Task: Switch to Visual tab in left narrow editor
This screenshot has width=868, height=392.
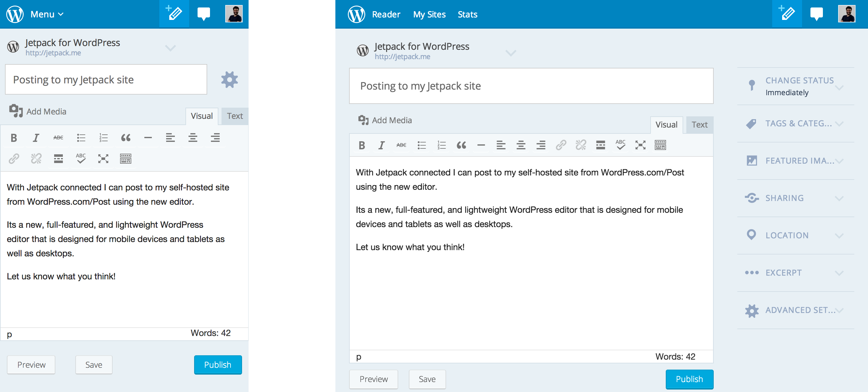Action: 202,116
